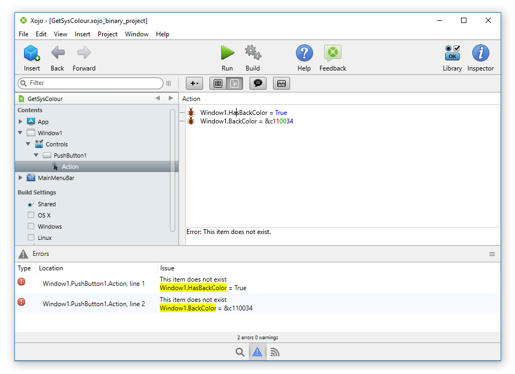Toggle the Errors warning triangle in the bottom bar
Viewport: 515px width, 374px height.
257,352
